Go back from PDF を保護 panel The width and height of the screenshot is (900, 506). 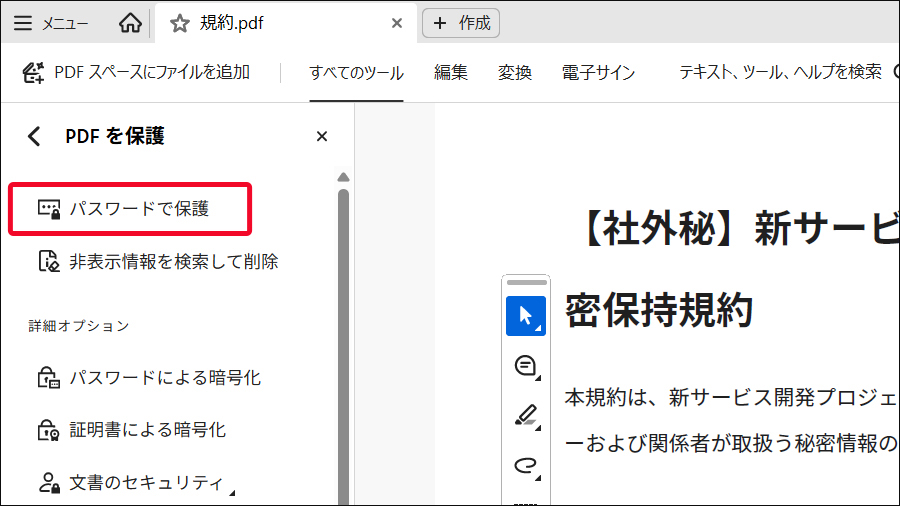coord(34,137)
